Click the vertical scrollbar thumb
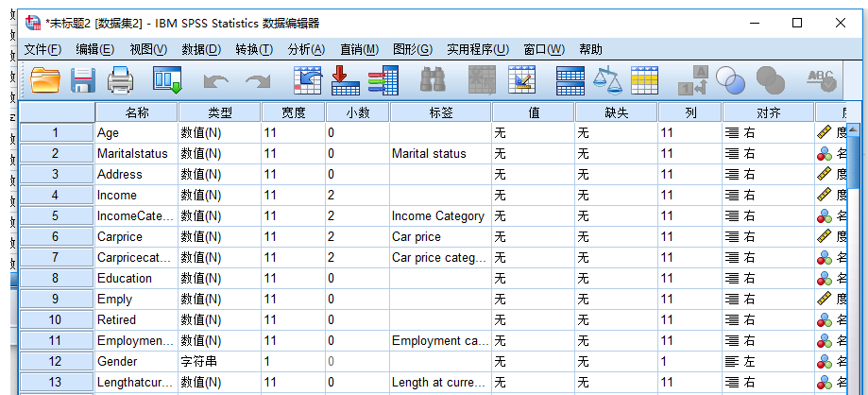Viewport: 868px width, 395px height. tap(854, 163)
